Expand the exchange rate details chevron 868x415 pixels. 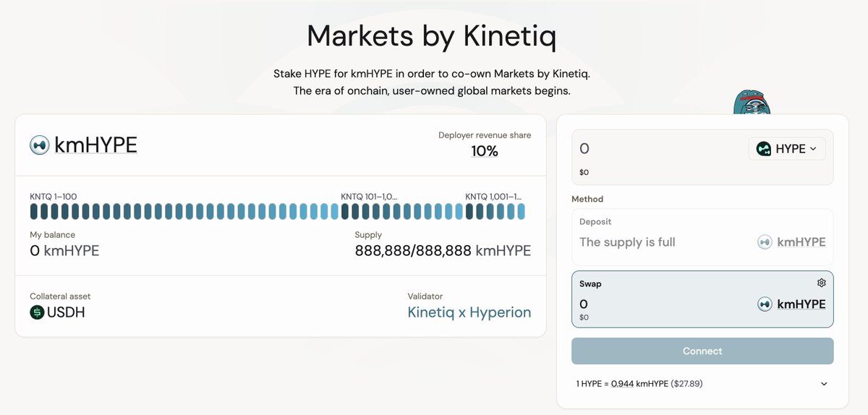tap(824, 384)
